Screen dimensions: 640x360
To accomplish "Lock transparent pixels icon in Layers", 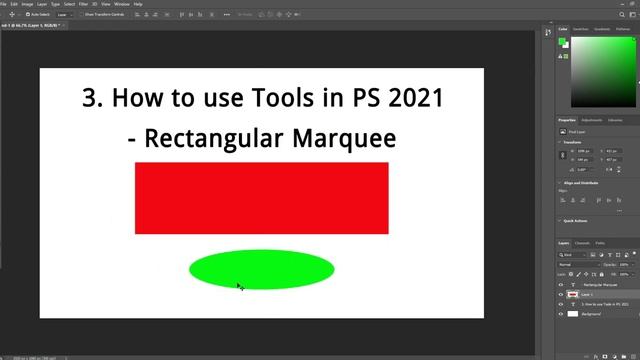I will pos(571,274).
